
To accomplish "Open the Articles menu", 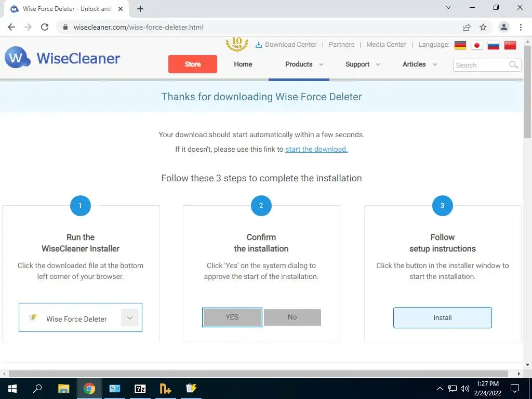I will [x=414, y=64].
